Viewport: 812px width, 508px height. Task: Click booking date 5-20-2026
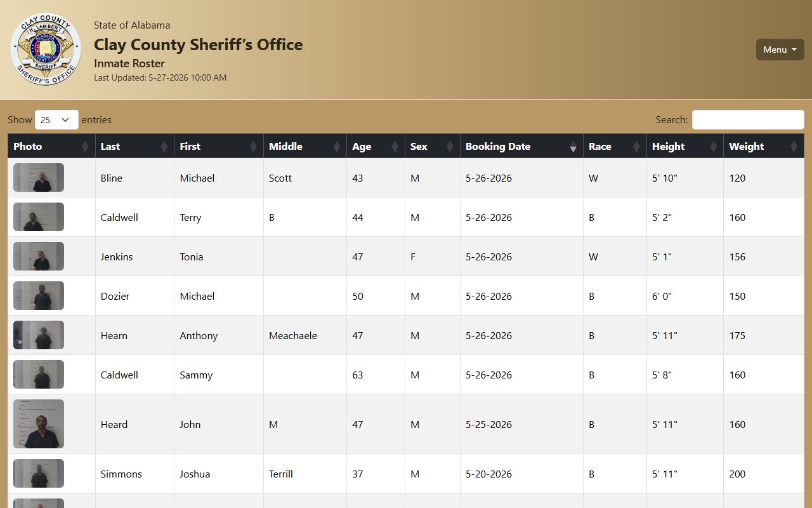488,474
